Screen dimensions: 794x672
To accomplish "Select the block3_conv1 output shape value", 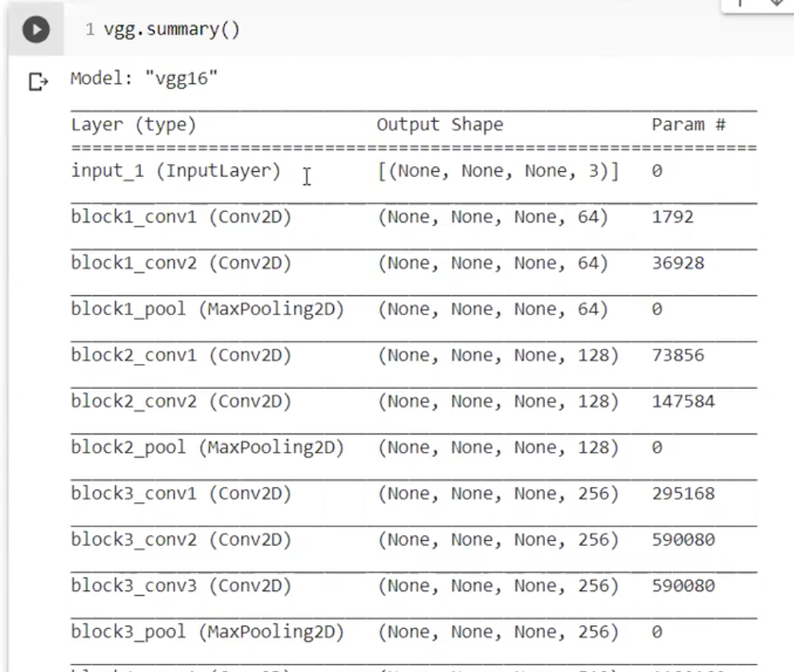I will click(499, 494).
